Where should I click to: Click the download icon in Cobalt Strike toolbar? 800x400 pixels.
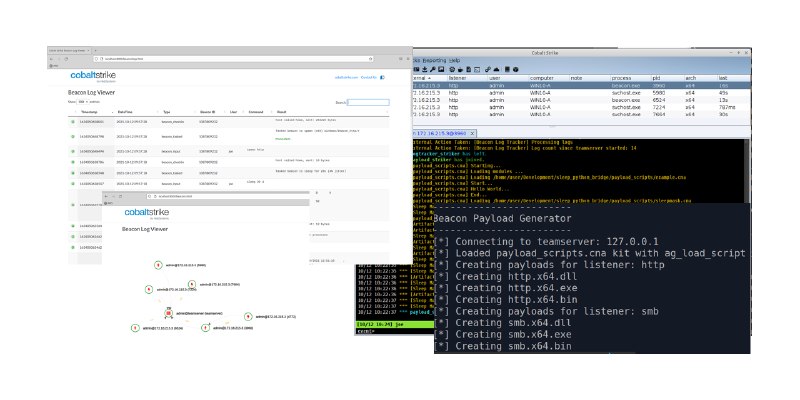pos(424,69)
